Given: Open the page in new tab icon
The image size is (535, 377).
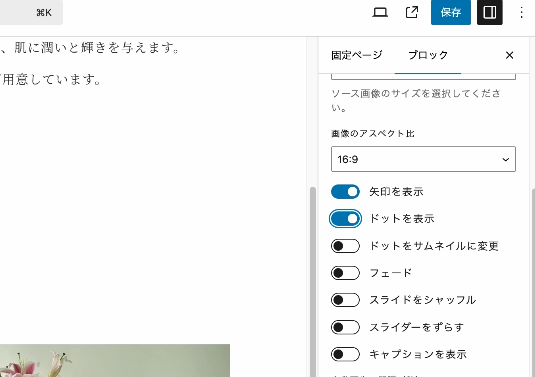Looking at the screenshot, I should tap(412, 13).
